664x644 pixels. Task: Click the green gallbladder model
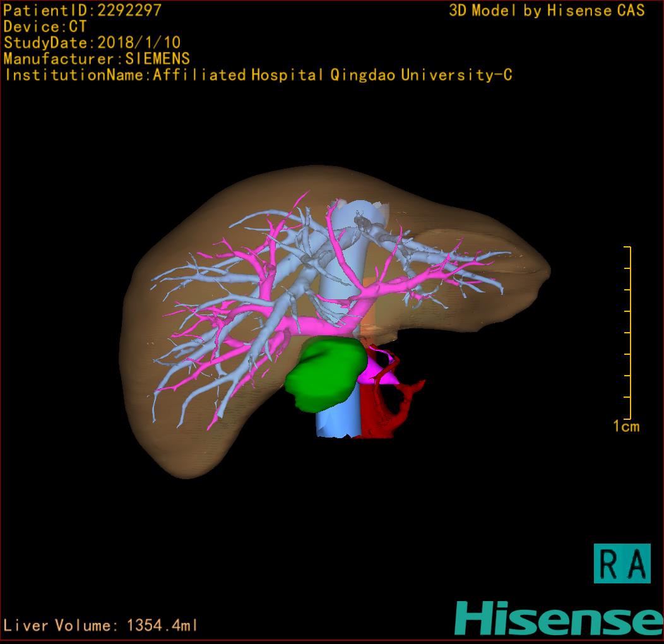point(325,373)
